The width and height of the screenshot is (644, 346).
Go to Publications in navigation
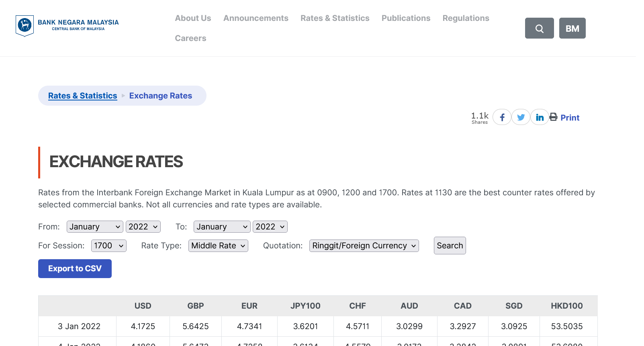pyautogui.click(x=406, y=18)
